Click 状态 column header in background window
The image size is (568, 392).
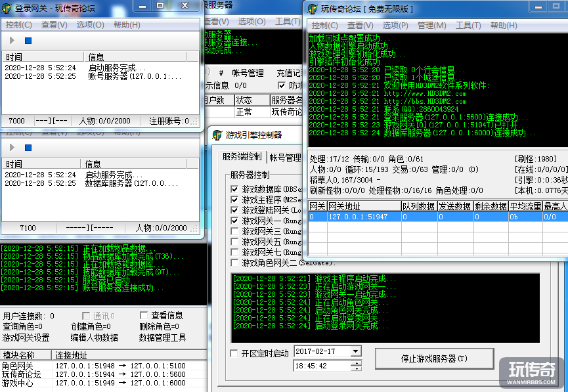[x=252, y=100]
